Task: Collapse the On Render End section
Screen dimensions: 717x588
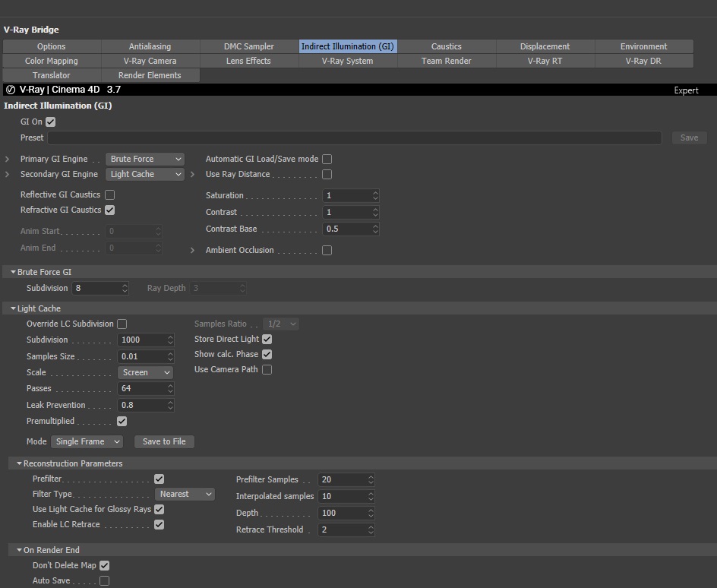Action: [x=19, y=550]
